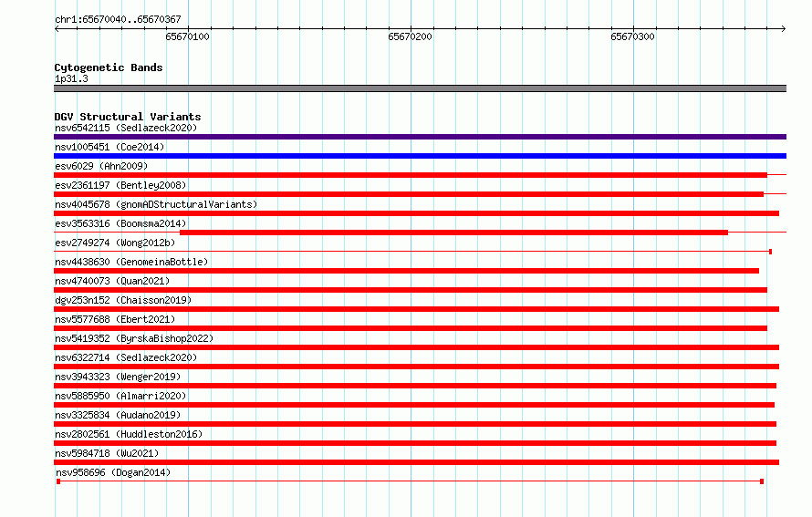Image resolution: width=812 pixels, height=517 pixels.
Task: Select the red bar of esv3563316 (Boomsma2014)
Action: coord(453,233)
